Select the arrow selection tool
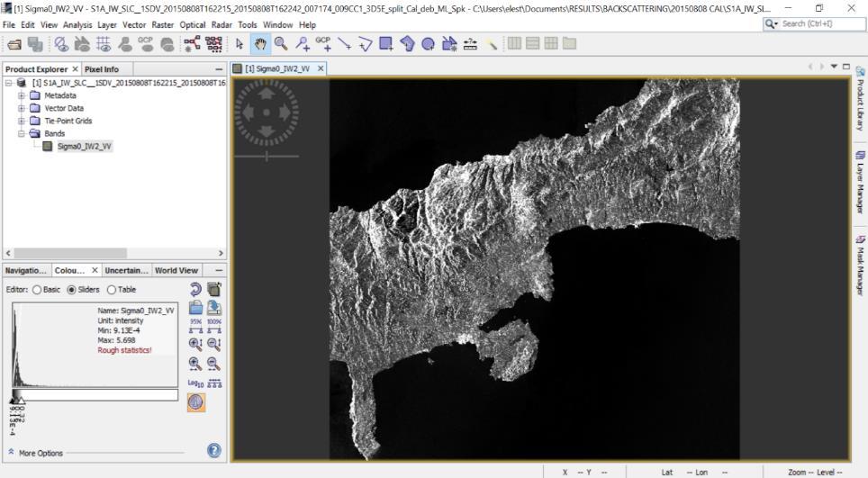This screenshot has width=868, height=478. [240, 44]
